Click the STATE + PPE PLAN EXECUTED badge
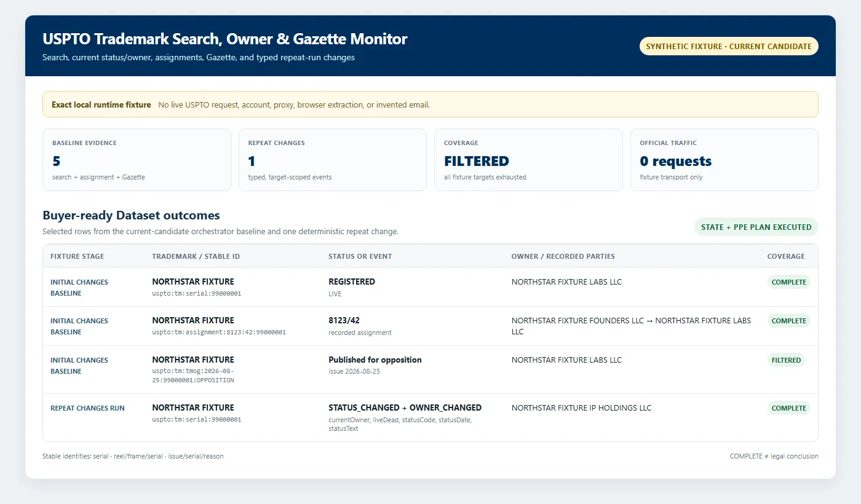The image size is (861, 504). (756, 227)
